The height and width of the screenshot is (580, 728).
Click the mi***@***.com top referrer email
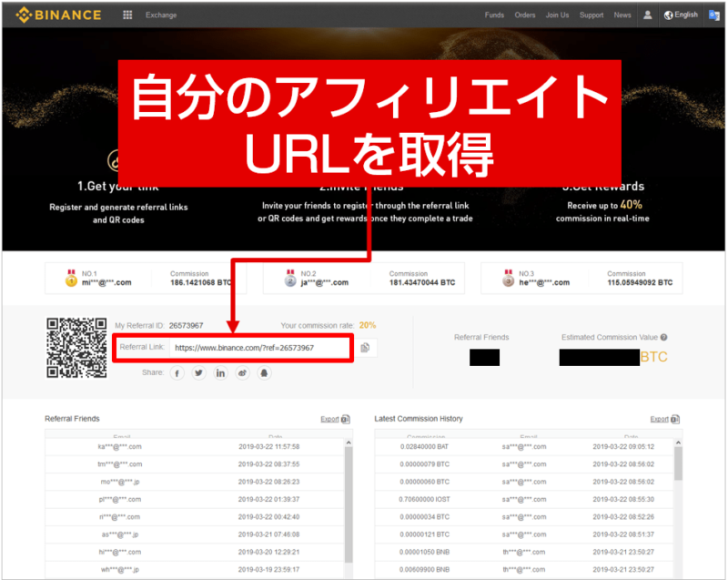point(106,282)
